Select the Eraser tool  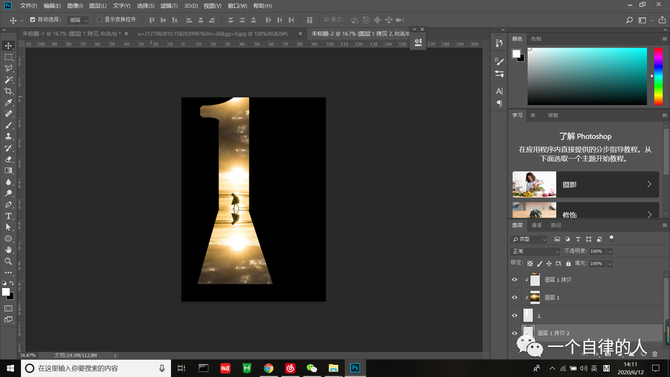[x=8, y=159]
